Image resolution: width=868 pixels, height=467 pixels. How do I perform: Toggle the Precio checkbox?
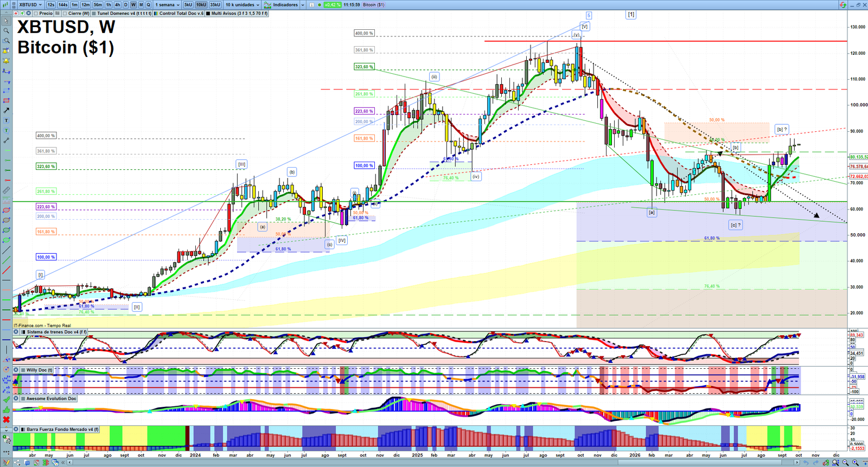pyautogui.click(x=35, y=14)
